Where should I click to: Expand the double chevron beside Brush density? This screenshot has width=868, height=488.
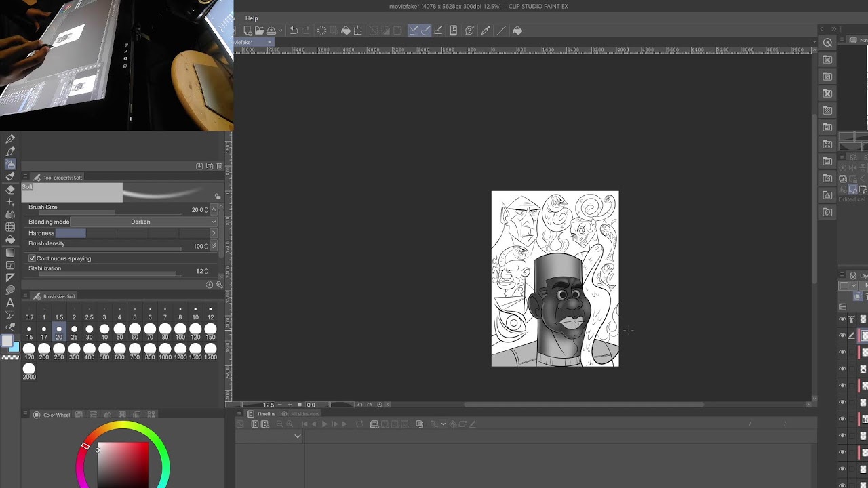point(214,245)
